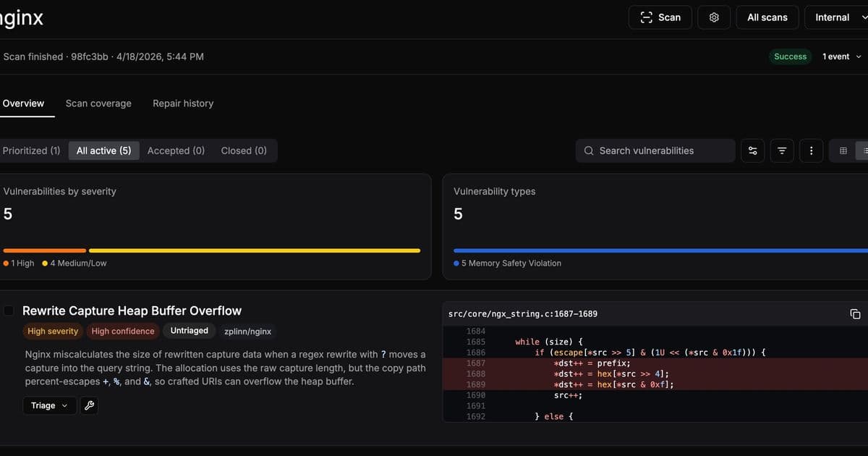Open the three-dot more options menu

coord(811,151)
